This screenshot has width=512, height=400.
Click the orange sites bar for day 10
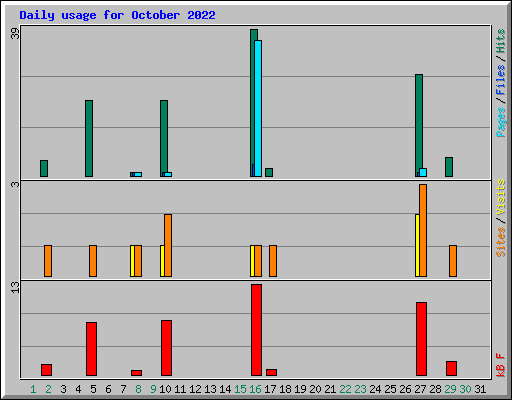click(168, 245)
